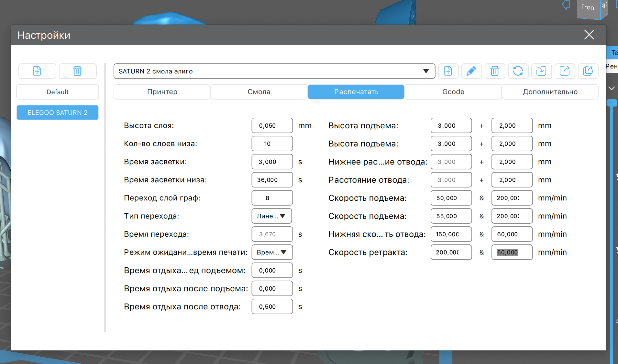Viewport: 618px width, 364px height.
Task: Click the Высота слоя input field
Action: (272, 125)
